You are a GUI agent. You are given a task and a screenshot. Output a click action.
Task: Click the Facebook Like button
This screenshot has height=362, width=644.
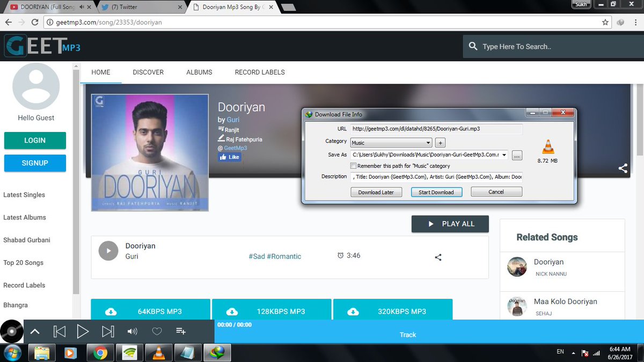229,157
